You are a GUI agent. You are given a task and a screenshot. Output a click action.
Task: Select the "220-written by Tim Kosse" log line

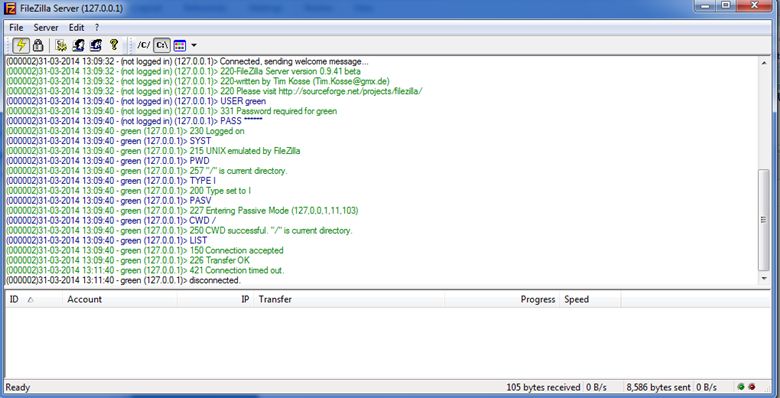(x=198, y=82)
